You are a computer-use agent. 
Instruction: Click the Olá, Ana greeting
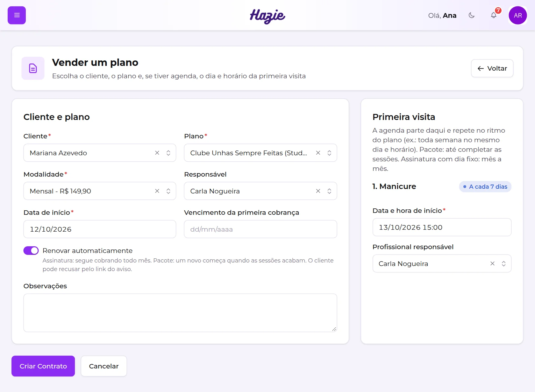(442, 15)
